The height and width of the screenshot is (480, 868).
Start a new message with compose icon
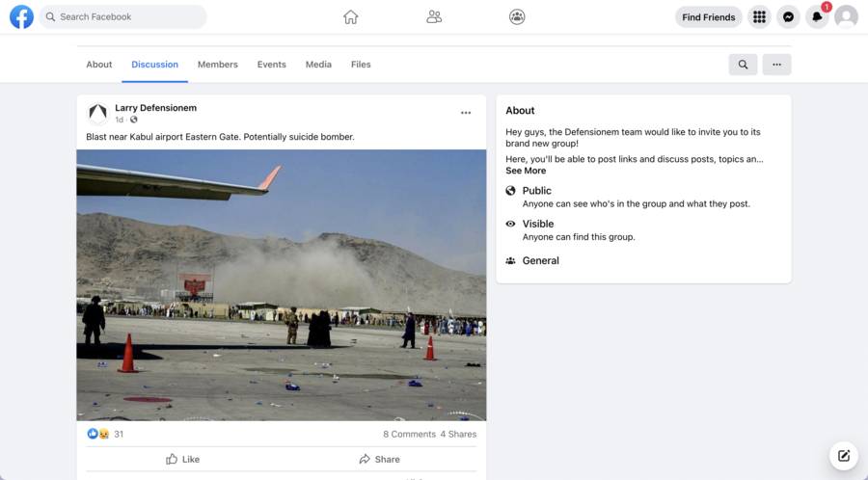(x=844, y=456)
